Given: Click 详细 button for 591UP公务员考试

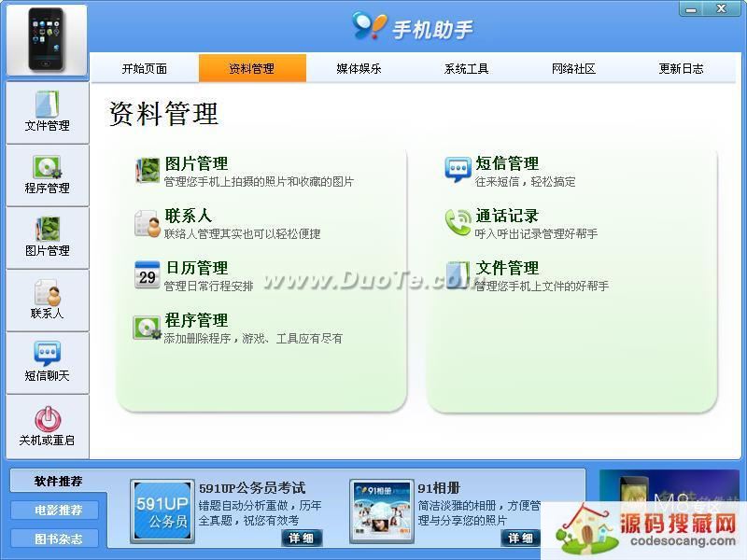Looking at the screenshot, I should (302, 538).
